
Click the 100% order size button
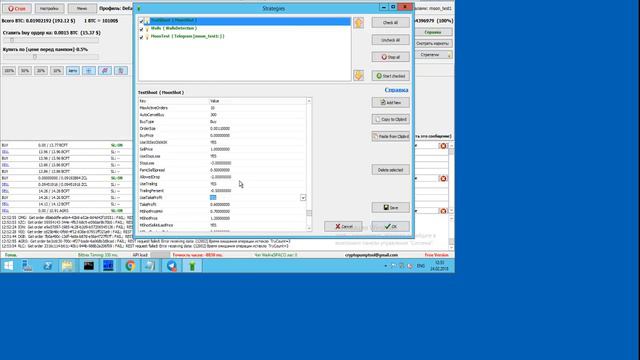coord(9,71)
